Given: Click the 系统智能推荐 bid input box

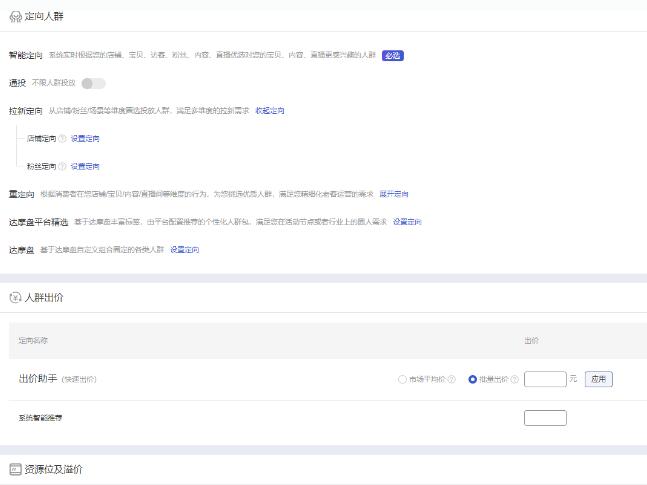Looking at the screenshot, I should click(545, 417).
